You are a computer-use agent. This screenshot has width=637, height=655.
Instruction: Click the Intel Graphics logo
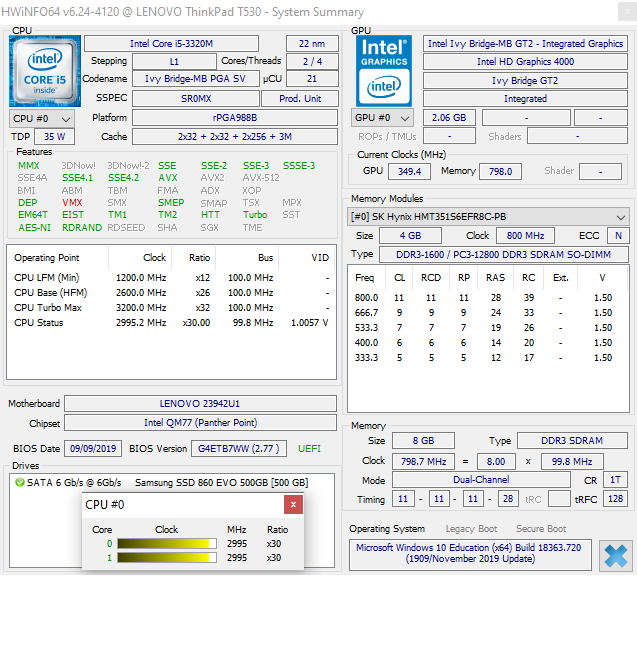(384, 71)
